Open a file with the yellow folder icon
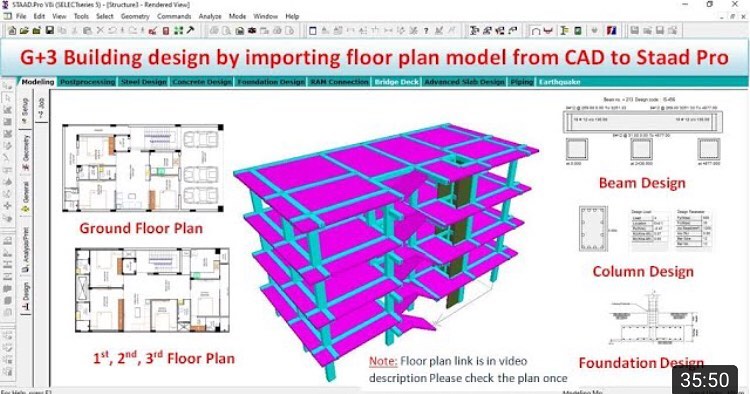The image size is (750, 394). (x=24, y=31)
